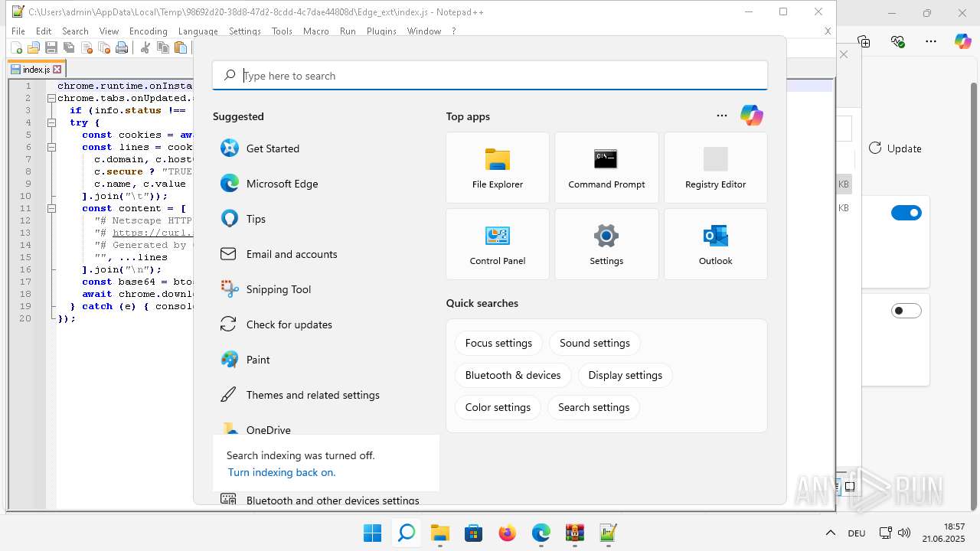Open the three-dots menu beside Top apps

(x=722, y=116)
